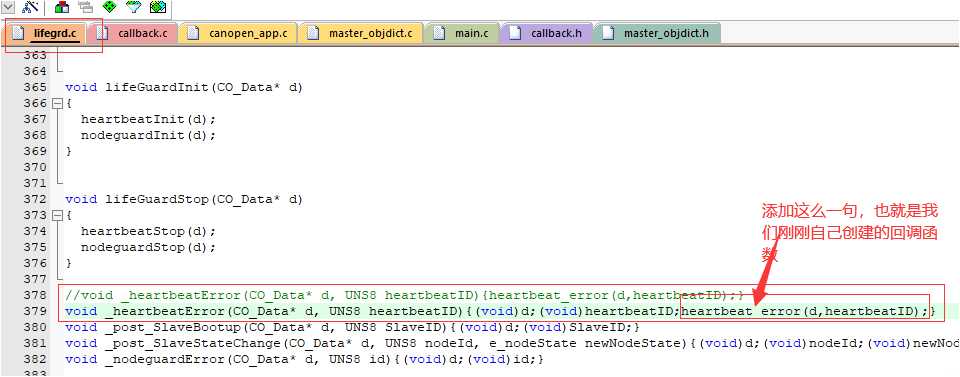Launch the Pack Installer icon
The image size is (960, 377).
tap(157, 7)
